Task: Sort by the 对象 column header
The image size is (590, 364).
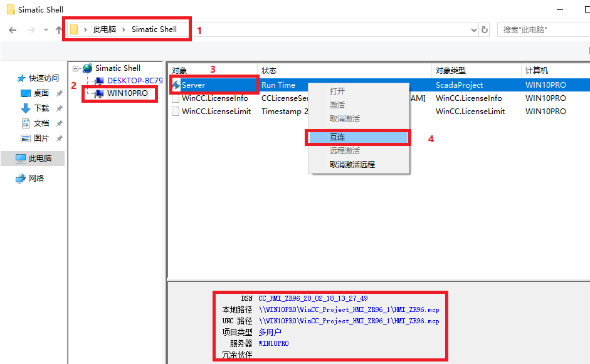Action: coord(179,71)
